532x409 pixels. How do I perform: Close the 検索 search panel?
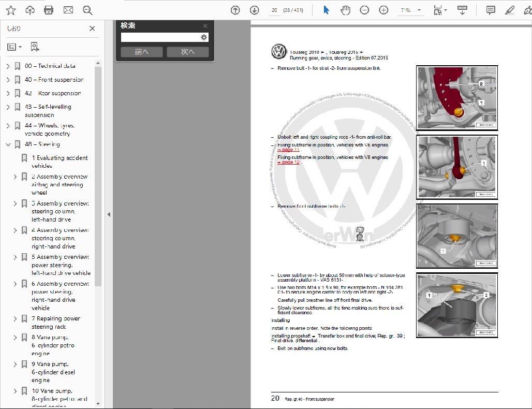pos(205,26)
